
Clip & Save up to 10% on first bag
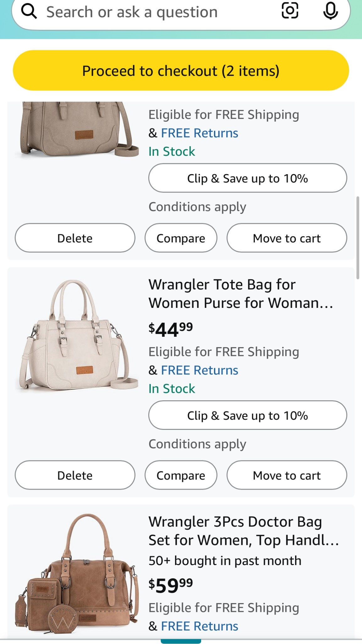[x=248, y=178]
